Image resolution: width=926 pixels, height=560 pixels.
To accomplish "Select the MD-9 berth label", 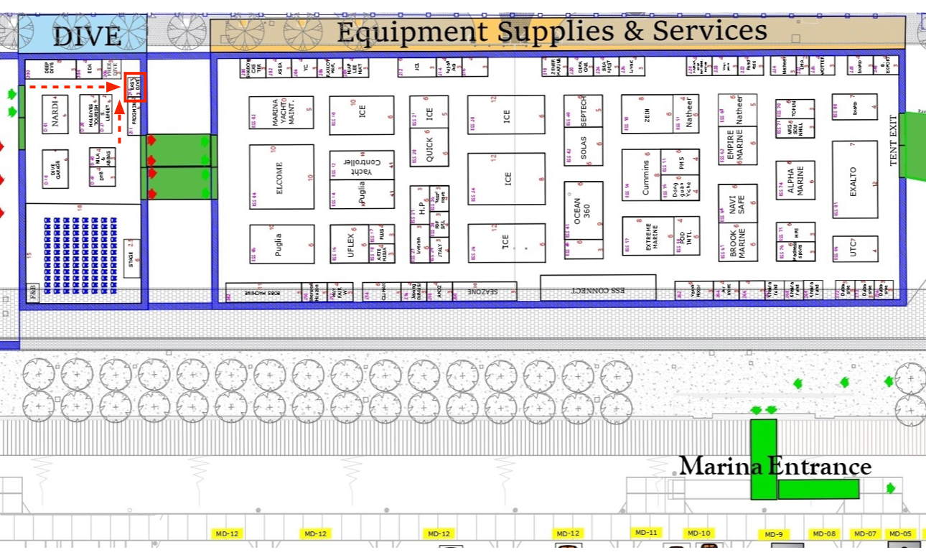I will pos(774,534).
